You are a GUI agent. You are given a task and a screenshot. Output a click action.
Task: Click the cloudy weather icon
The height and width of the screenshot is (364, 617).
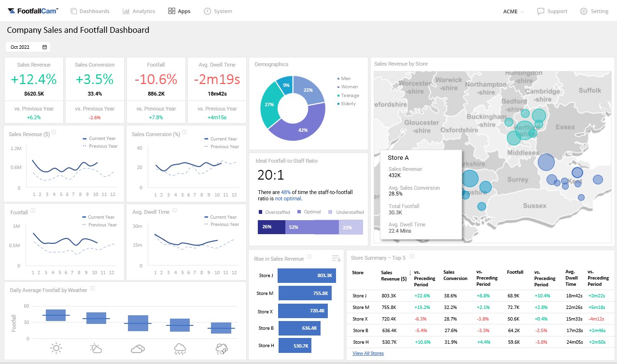coord(138,349)
